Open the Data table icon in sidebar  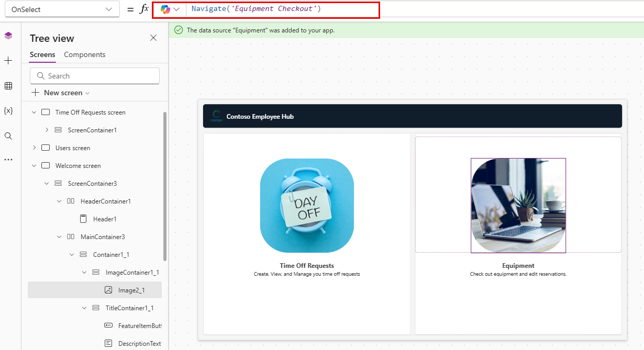tap(8, 86)
